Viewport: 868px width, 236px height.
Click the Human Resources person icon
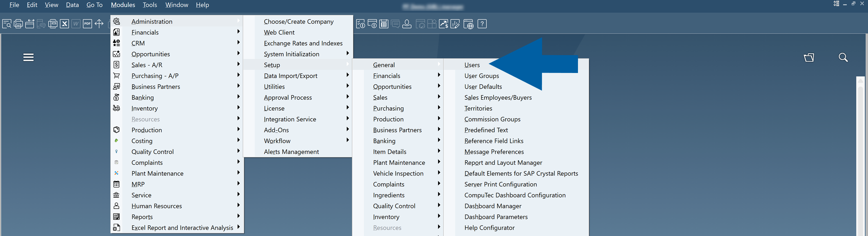pyautogui.click(x=116, y=206)
